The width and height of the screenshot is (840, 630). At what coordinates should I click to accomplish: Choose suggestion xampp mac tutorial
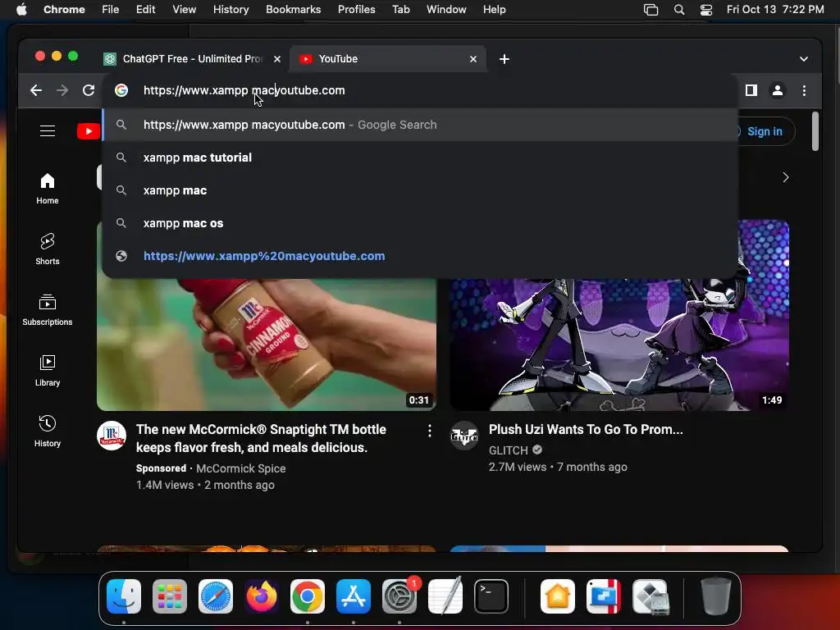[x=421, y=157]
